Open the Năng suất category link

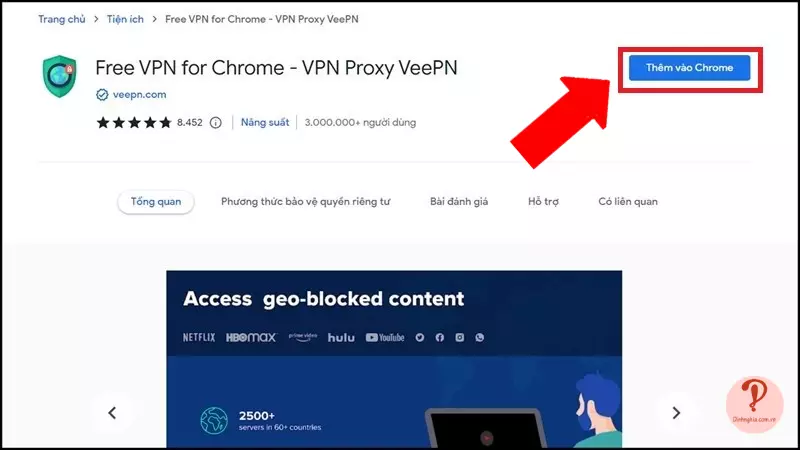point(265,122)
